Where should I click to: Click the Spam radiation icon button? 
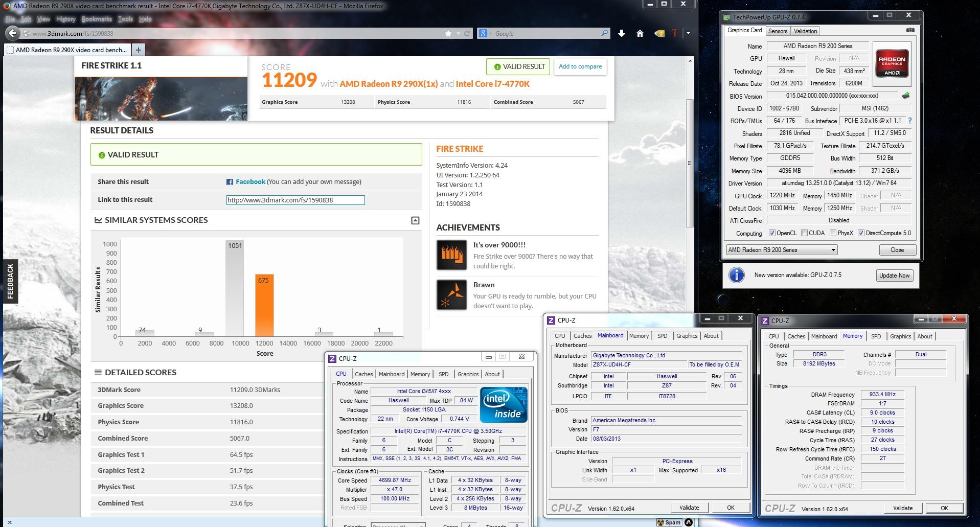tap(669, 522)
